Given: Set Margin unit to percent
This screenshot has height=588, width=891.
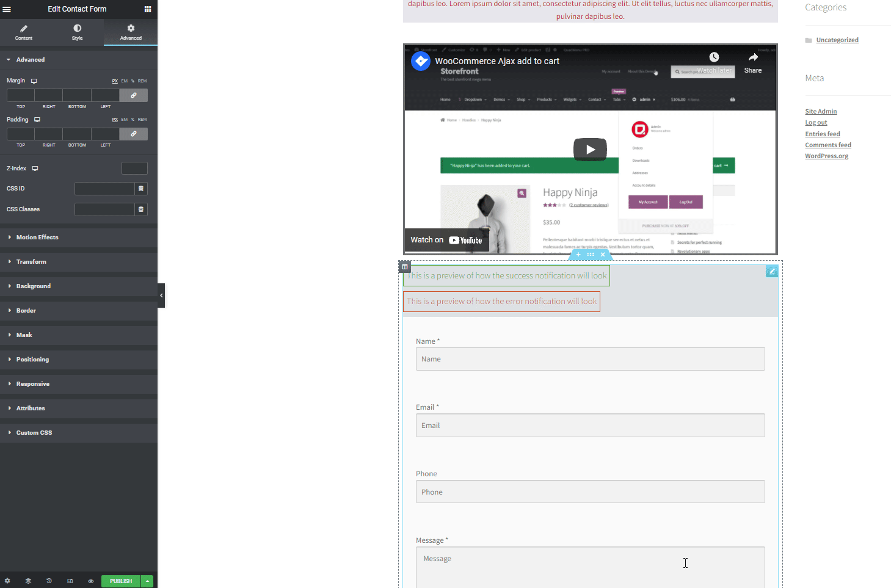Looking at the screenshot, I should click(x=133, y=81).
